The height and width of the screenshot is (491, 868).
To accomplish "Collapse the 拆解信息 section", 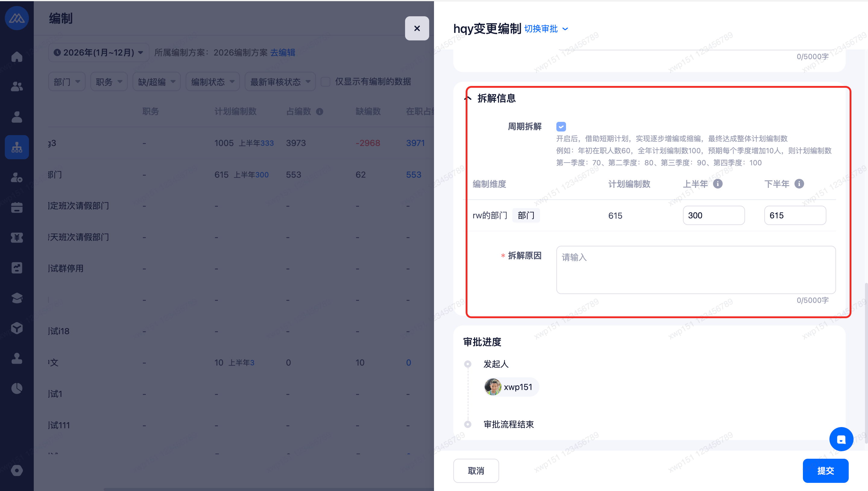I will coord(468,98).
